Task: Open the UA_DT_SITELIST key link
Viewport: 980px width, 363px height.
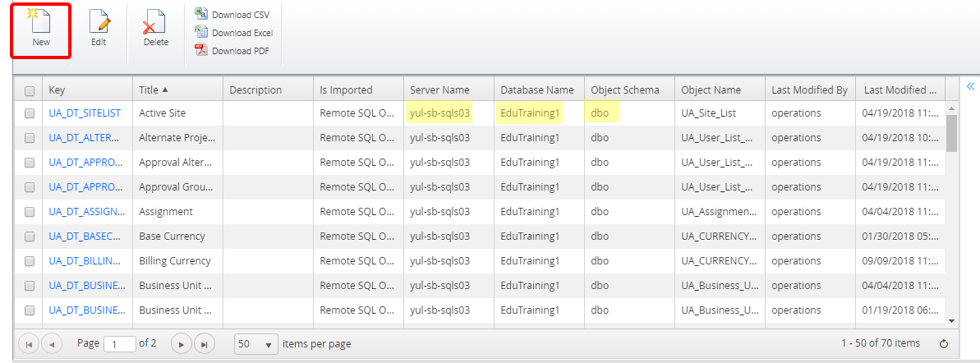Action: (85, 113)
